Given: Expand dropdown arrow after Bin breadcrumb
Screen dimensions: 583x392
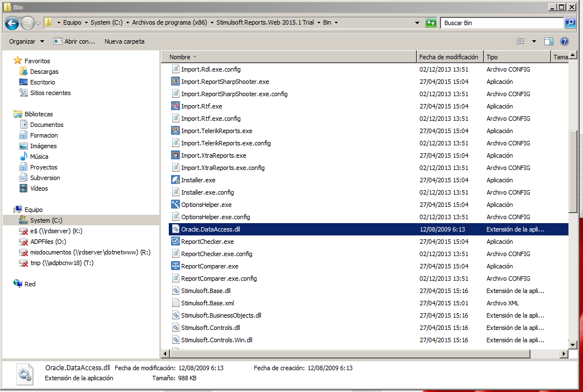Looking at the screenshot, I should (x=336, y=23).
